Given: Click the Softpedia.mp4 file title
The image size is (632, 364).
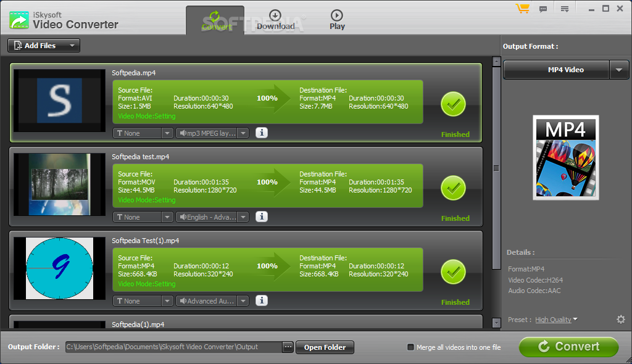Looking at the screenshot, I should pyautogui.click(x=133, y=73).
